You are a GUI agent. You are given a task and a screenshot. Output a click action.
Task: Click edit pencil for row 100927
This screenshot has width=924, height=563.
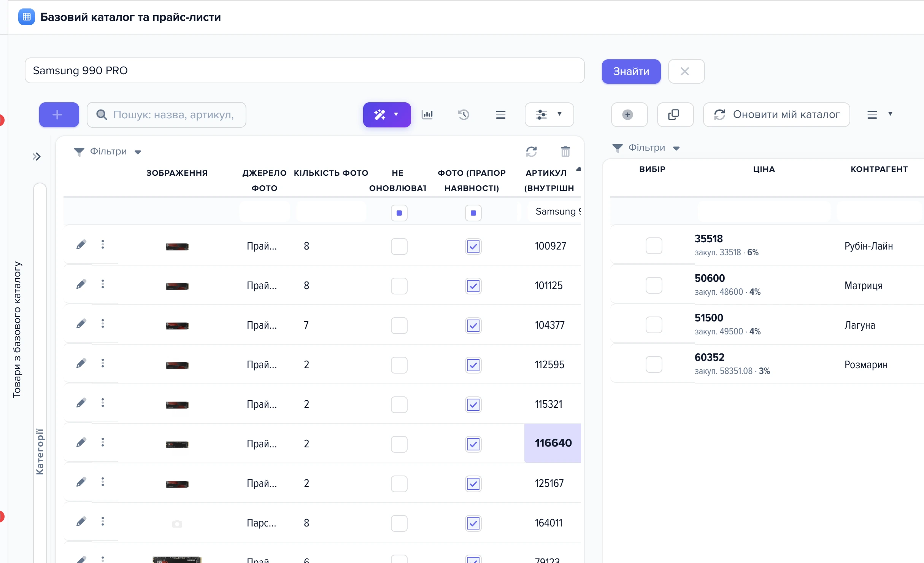pyautogui.click(x=81, y=245)
